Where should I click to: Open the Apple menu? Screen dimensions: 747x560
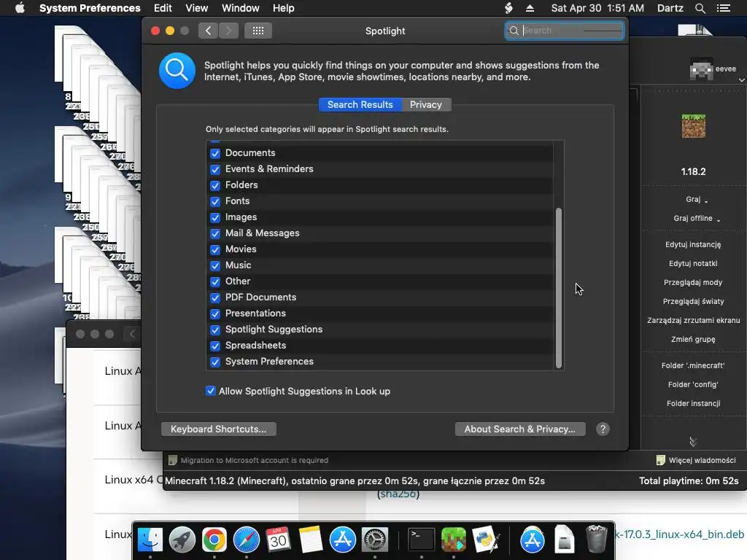pyautogui.click(x=20, y=8)
